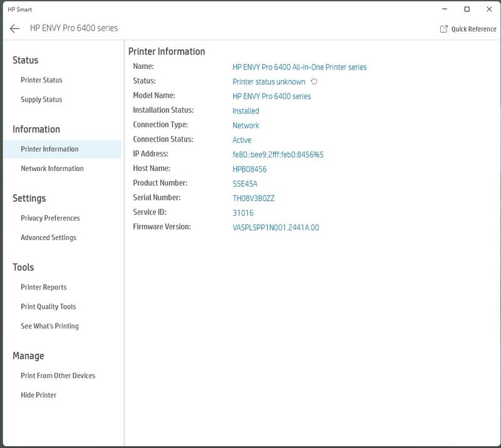Select Print From Other Devices

[x=58, y=375]
